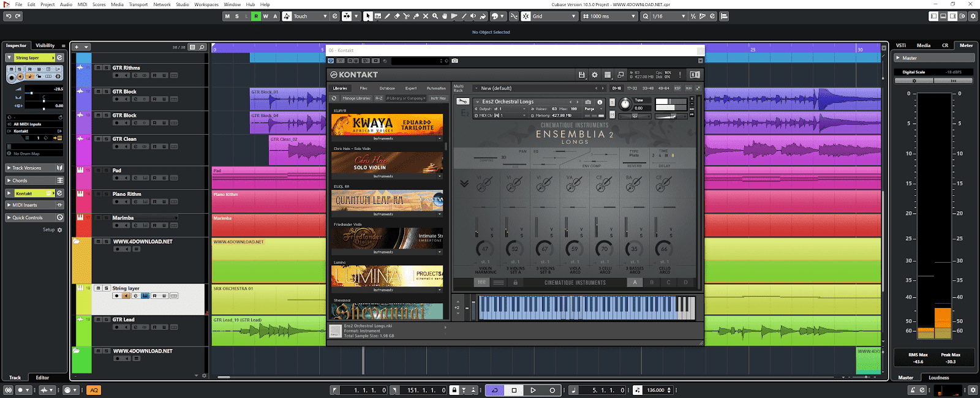The width and height of the screenshot is (980, 398).
Task: Select the Object Selection arrow tool
Action: point(367,16)
